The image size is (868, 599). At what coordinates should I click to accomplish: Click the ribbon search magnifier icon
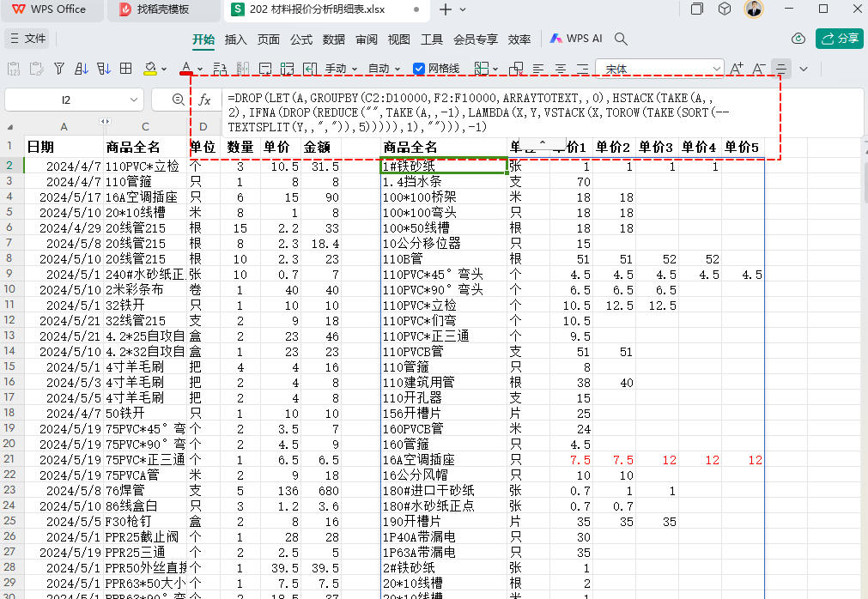(x=621, y=39)
